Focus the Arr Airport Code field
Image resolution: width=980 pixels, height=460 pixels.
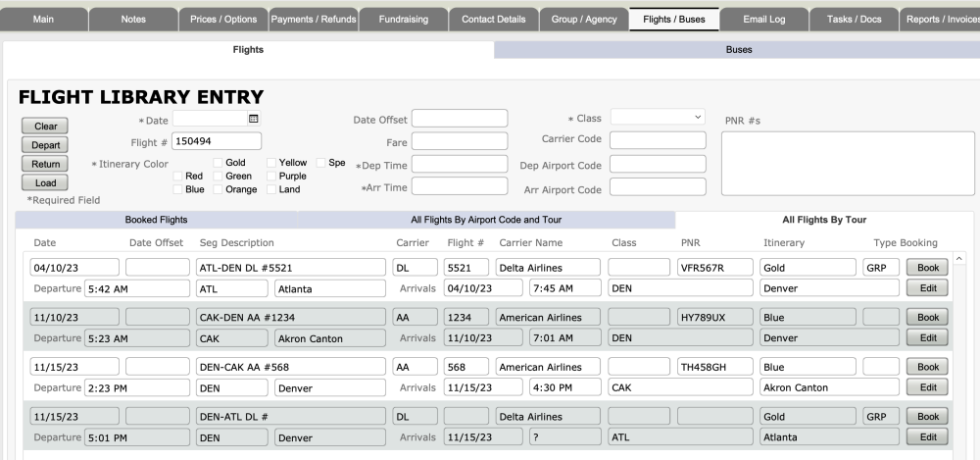pyautogui.click(x=658, y=186)
